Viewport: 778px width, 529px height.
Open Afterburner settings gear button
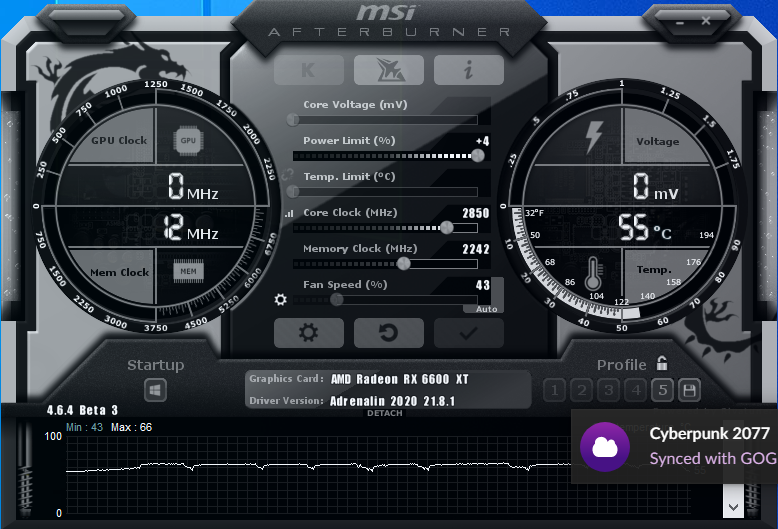pos(309,332)
